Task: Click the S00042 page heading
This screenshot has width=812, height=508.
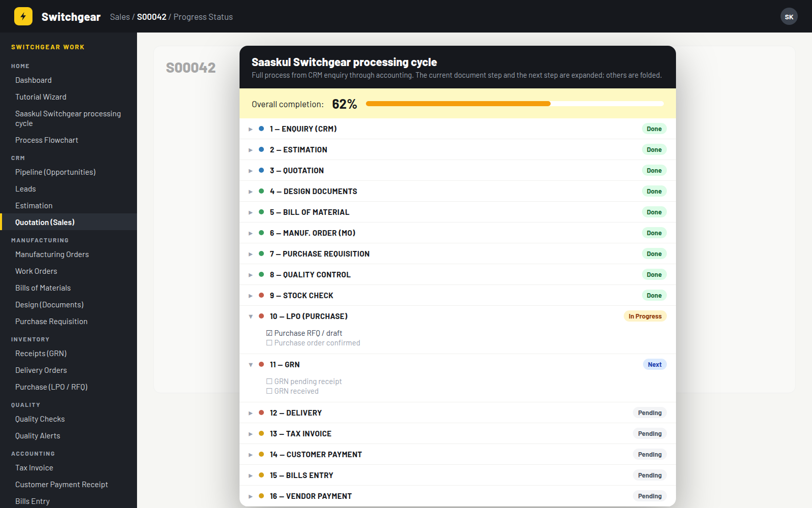Action: tap(191, 68)
